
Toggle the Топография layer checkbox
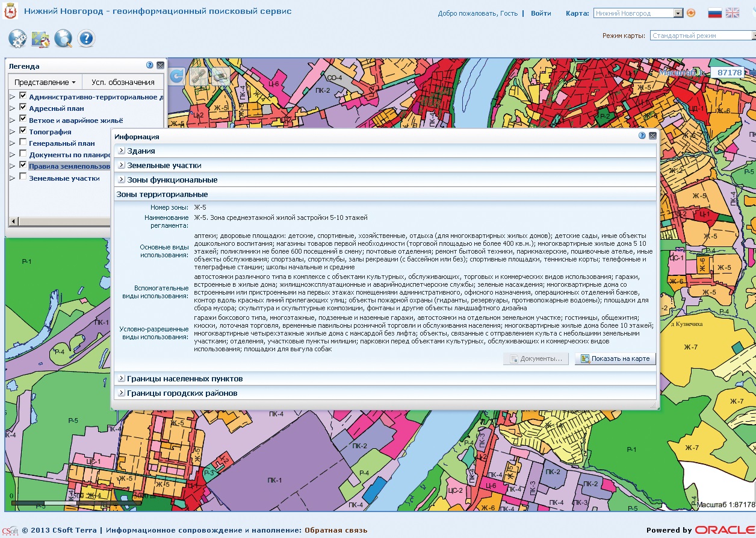click(23, 131)
